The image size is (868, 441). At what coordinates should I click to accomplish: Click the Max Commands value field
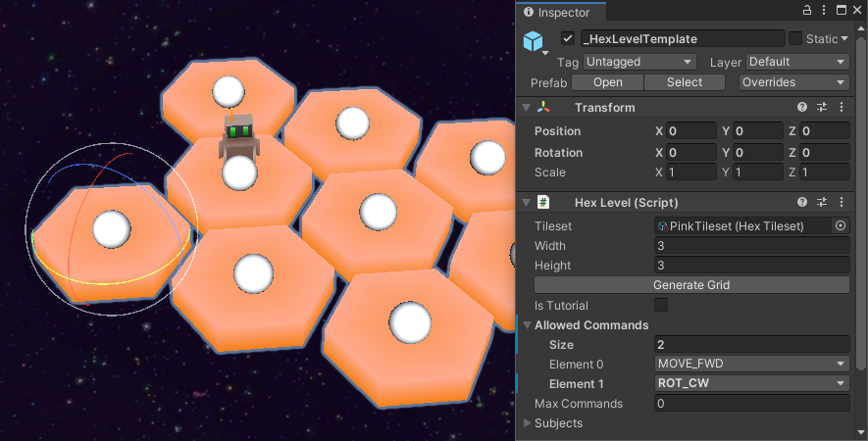751,404
